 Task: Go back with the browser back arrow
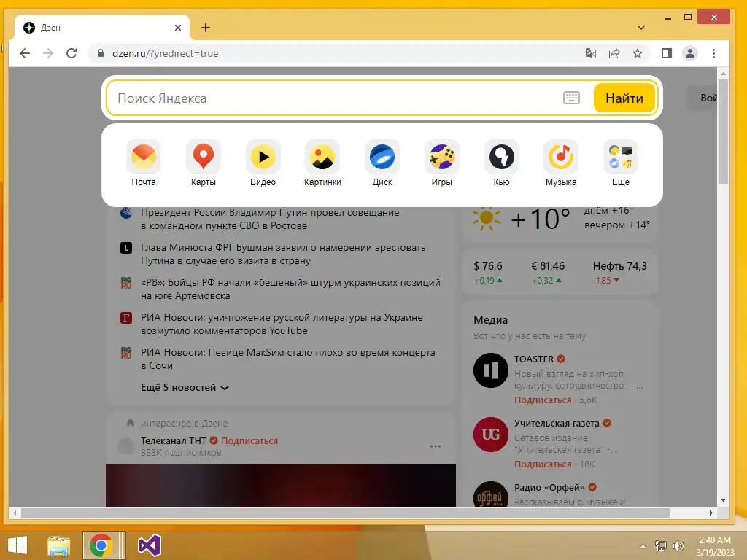click(x=25, y=53)
